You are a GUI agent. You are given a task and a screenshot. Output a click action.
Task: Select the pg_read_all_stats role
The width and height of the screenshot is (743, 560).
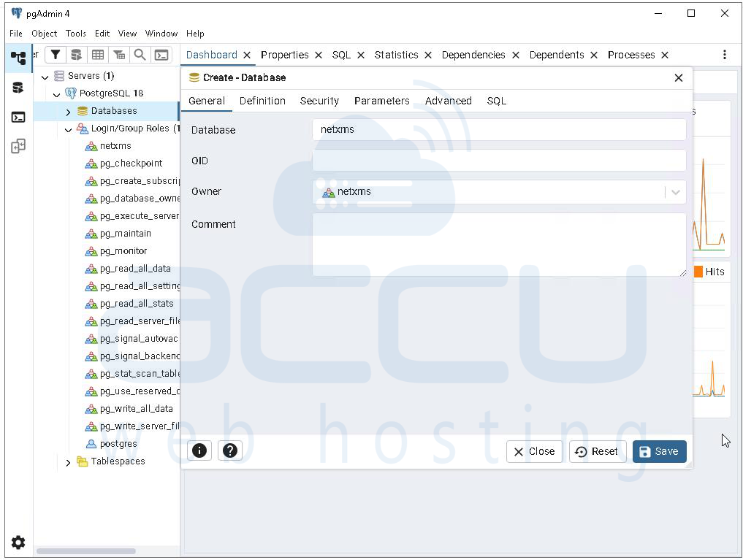(137, 304)
